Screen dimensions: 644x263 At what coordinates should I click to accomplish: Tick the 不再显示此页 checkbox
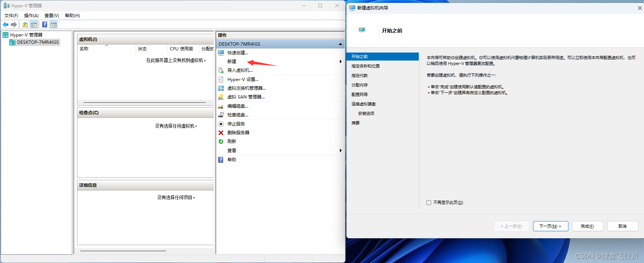[429, 202]
